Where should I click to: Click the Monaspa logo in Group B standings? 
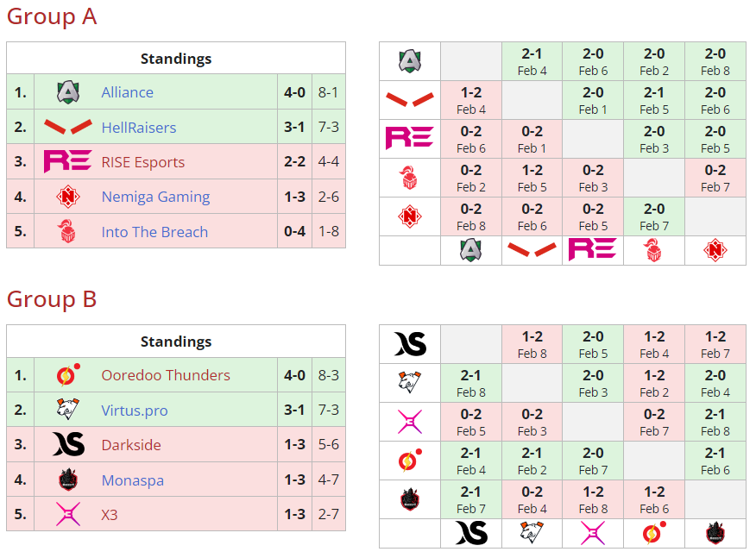68,480
